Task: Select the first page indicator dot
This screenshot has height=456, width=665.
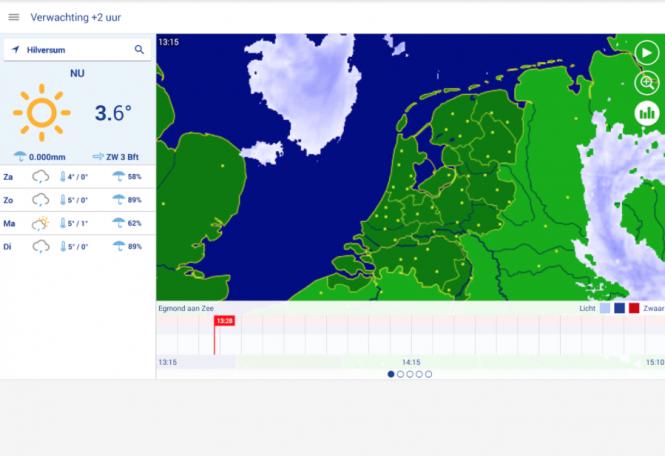Action: click(x=391, y=374)
